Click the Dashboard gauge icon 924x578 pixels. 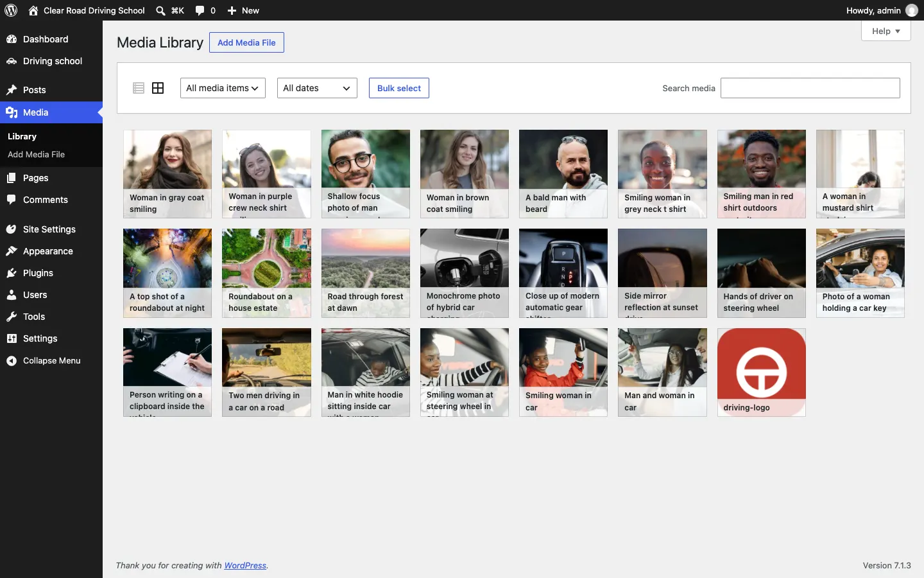coord(12,39)
